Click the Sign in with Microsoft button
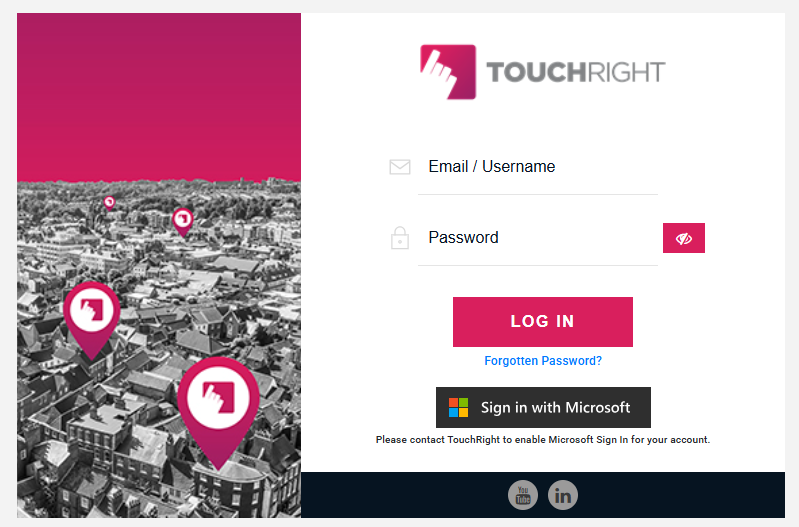 543,407
